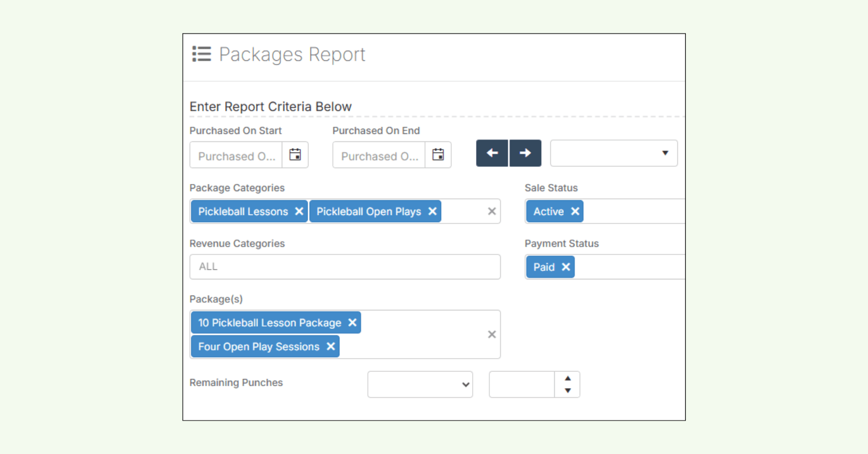This screenshot has width=868, height=454.
Task: Click the list icon beside Packages Report
Action: 201,54
